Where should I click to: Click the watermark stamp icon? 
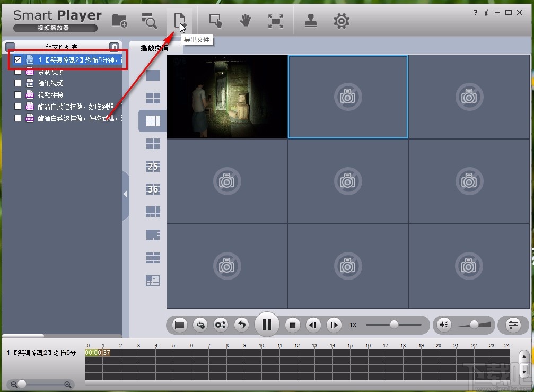coord(311,21)
